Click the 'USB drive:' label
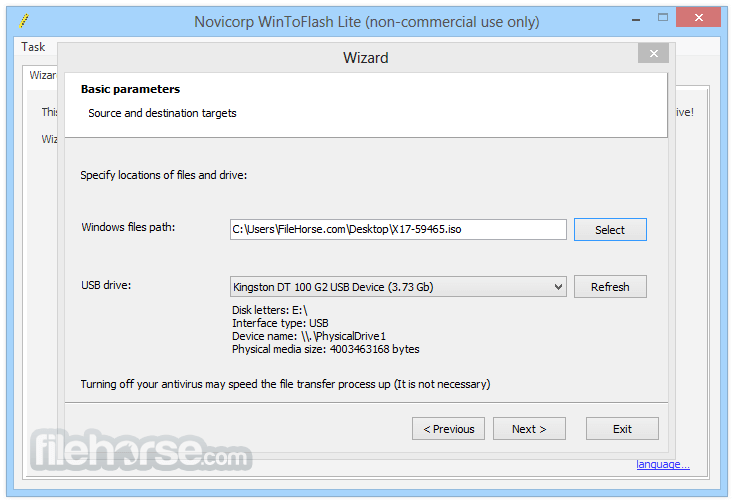 coord(106,285)
